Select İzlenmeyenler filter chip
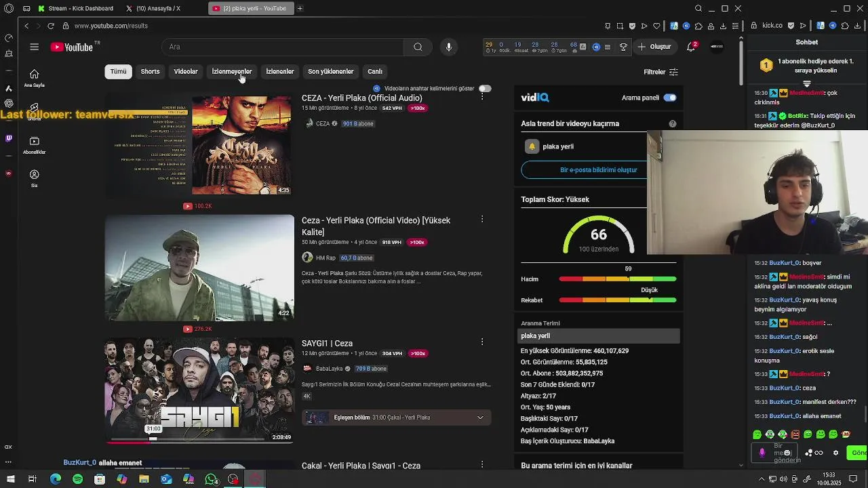 232,72
